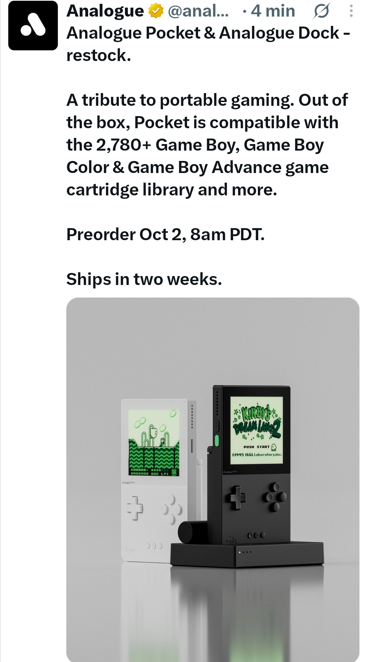369x662 pixels.
Task: Open the three-dot more options menu
Action: point(351,11)
